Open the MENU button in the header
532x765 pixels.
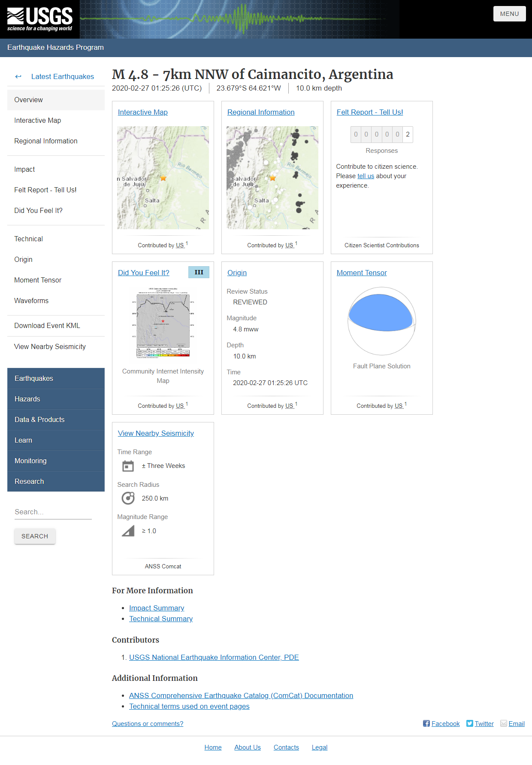pyautogui.click(x=509, y=14)
